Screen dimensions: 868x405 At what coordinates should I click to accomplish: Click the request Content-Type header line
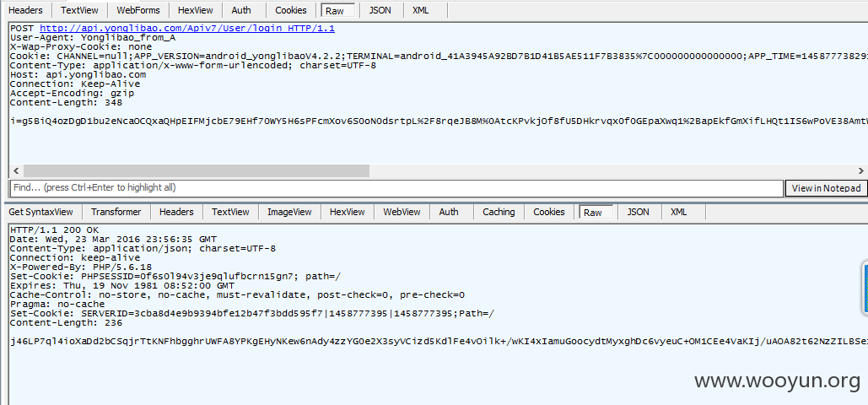pos(193,65)
